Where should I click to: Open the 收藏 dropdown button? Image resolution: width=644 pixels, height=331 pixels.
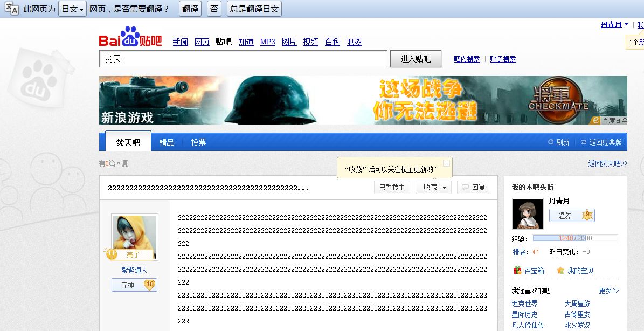[433, 187]
